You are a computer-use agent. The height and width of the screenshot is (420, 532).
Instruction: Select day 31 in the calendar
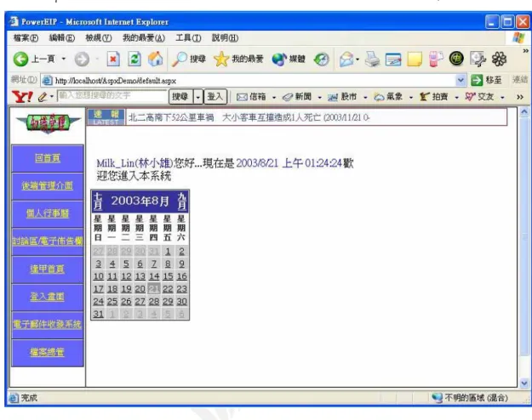coord(99,314)
